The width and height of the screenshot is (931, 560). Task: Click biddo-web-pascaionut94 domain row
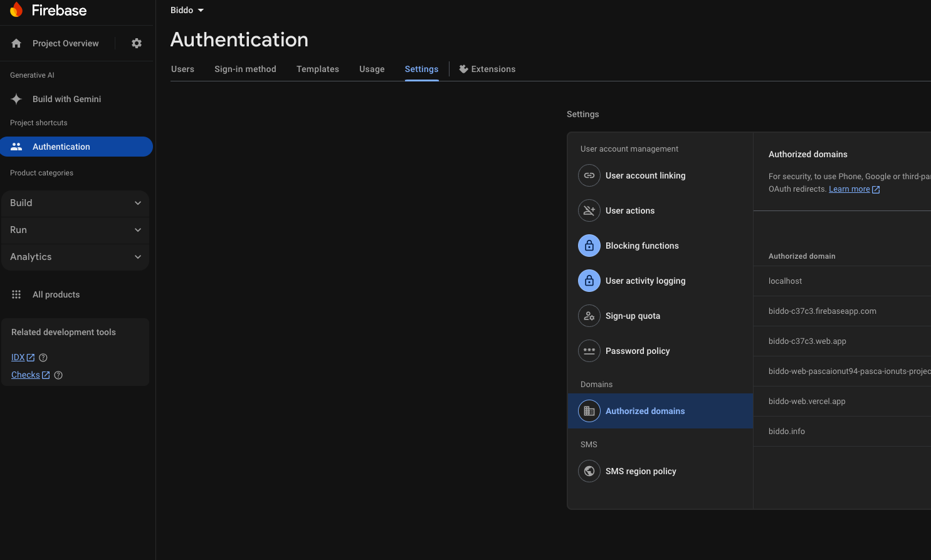click(842, 371)
